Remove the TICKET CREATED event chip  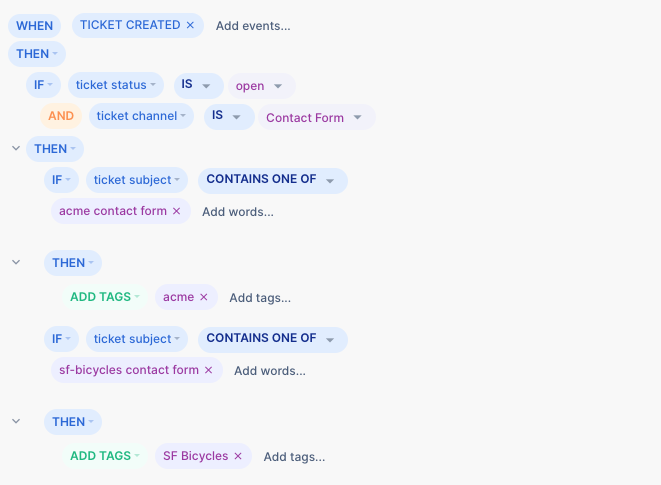tap(190, 25)
